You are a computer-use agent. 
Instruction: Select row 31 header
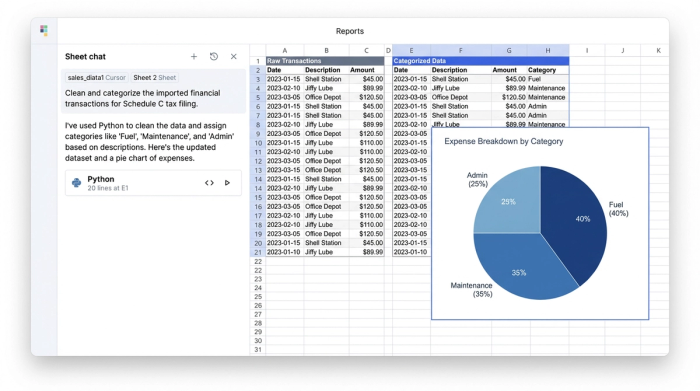(258, 349)
